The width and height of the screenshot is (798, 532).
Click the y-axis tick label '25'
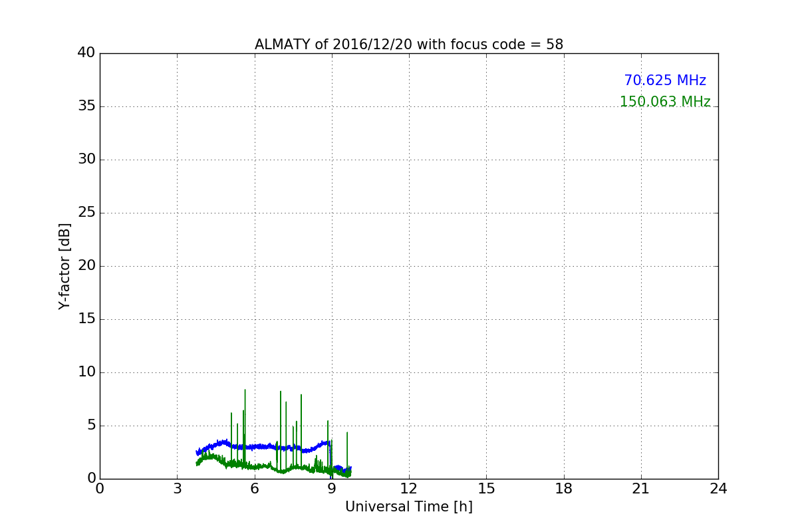86,213
